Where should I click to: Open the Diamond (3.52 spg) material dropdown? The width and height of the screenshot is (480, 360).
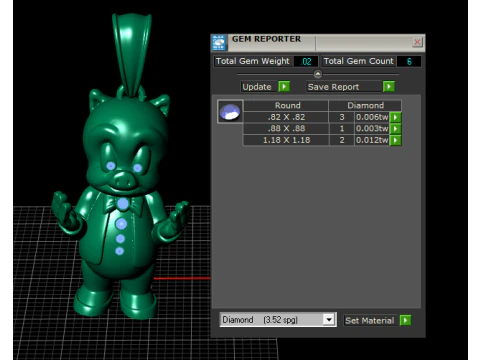coord(329,320)
